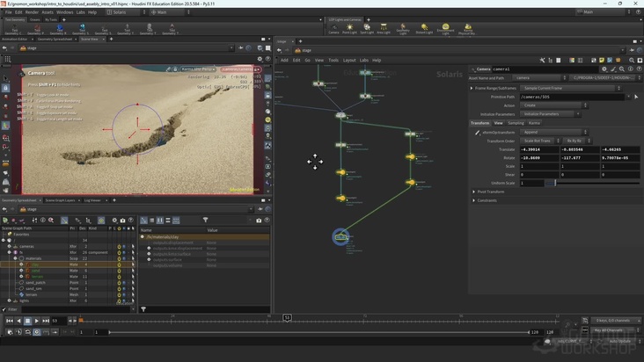Image resolution: width=644 pixels, height=362 pixels.
Task: Add an Environment Light from the shelf
Action: 446,29
